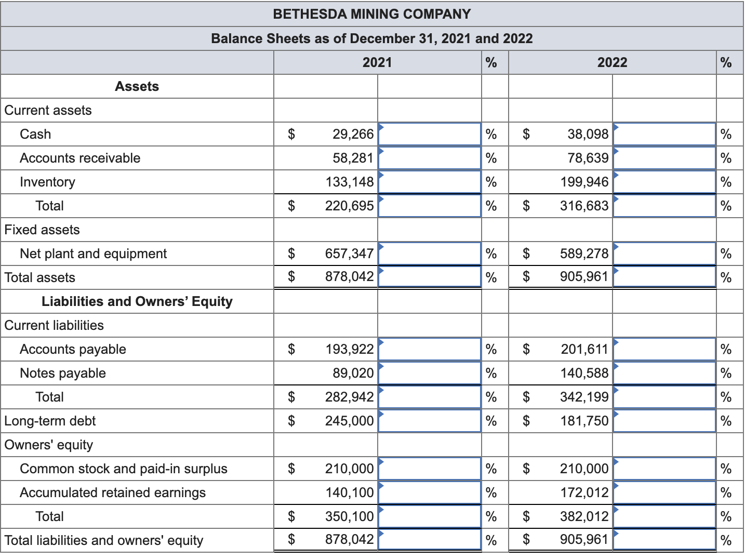Image resolution: width=745 pixels, height=560 pixels.
Task: Select the 2021 Total assets percentage input
Action: coord(430,277)
